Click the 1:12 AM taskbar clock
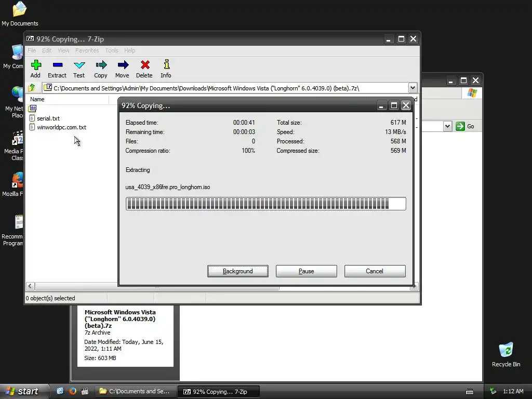This screenshot has width=532, height=399. (x=513, y=391)
